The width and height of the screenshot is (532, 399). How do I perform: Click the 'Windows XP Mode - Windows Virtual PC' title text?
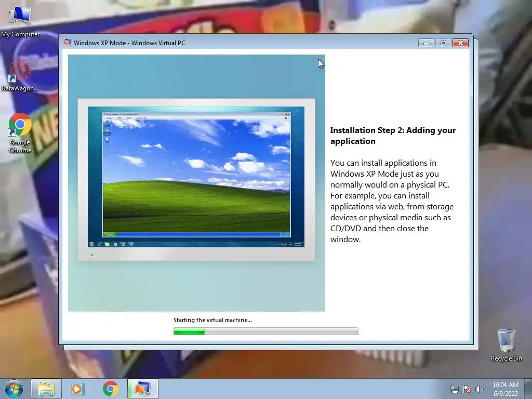(129, 43)
